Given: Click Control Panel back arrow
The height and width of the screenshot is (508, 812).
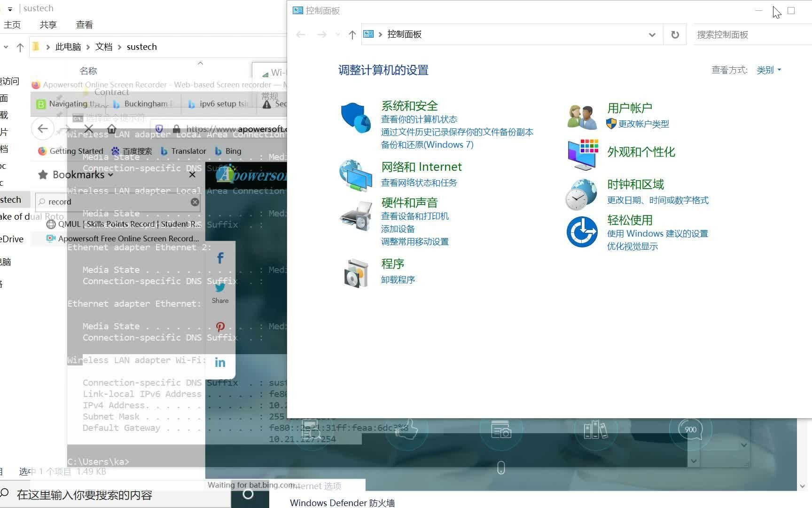Looking at the screenshot, I should pyautogui.click(x=301, y=34).
